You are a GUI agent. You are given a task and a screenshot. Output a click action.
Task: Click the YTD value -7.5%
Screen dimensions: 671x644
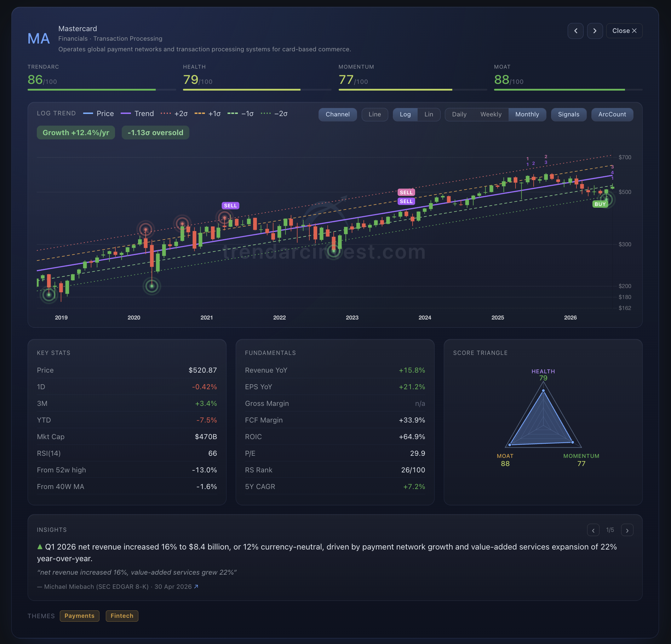(207, 420)
